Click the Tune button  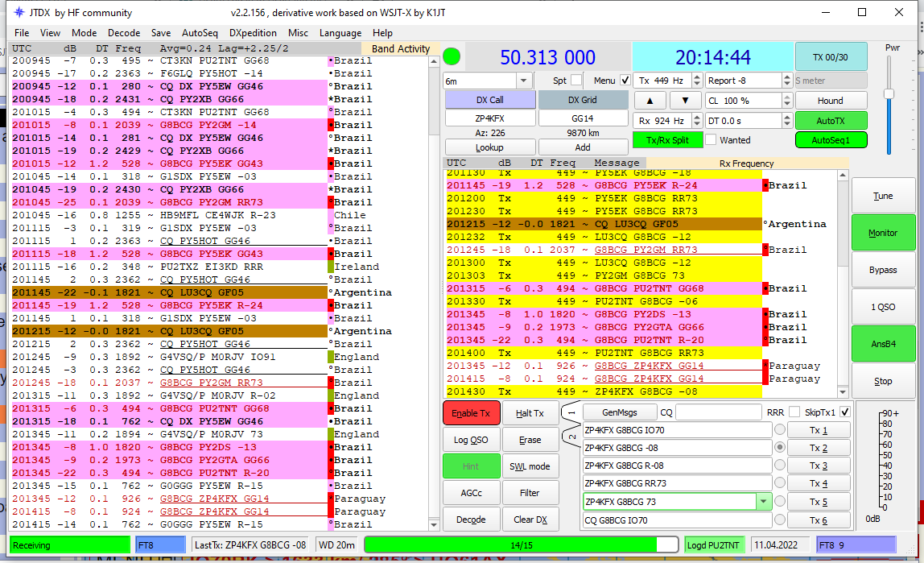pyautogui.click(x=883, y=196)
